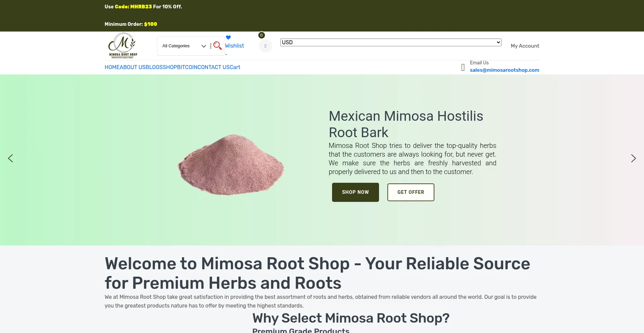Go to the ABOUT US page
This screenshot has height=333, width=644.
point(133,67)
